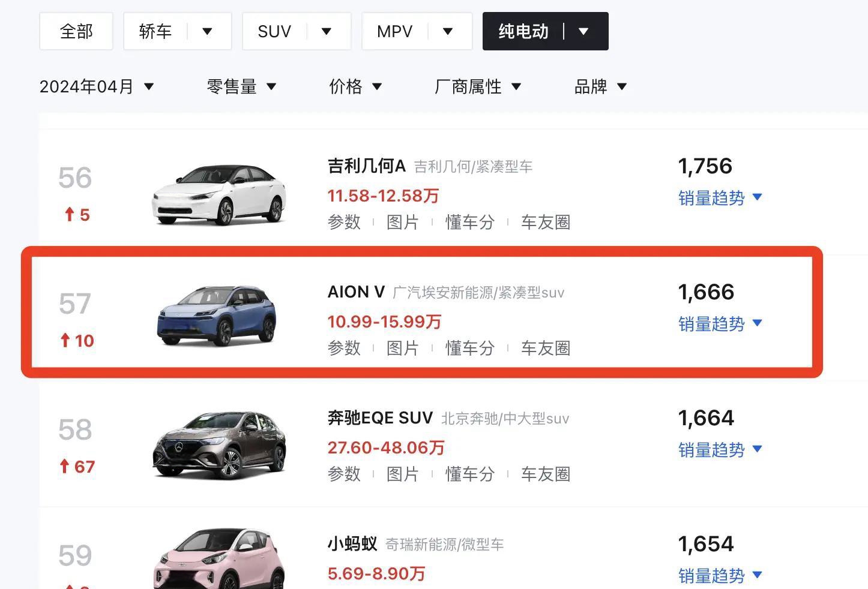This screenshot has width=868, height=589.
Task: Select the 全部 category tab
Action: tap(76, 31)
